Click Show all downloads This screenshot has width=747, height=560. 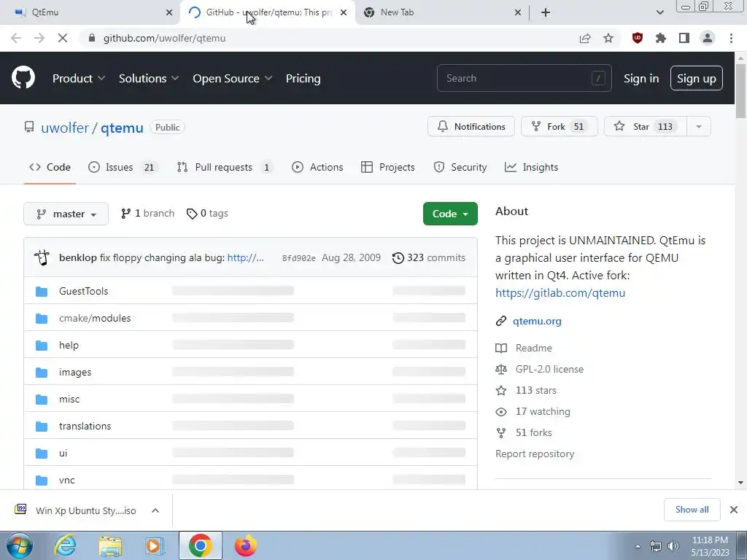coord(692,510)
